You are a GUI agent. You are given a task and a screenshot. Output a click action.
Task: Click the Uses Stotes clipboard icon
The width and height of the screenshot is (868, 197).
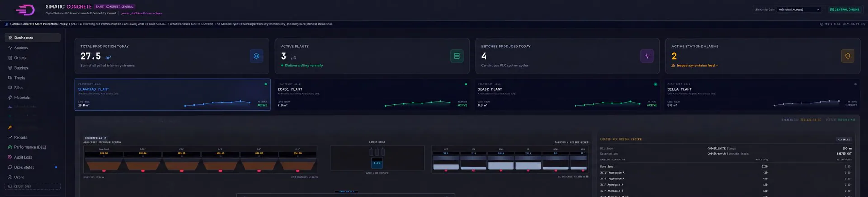tap(10, 167)
